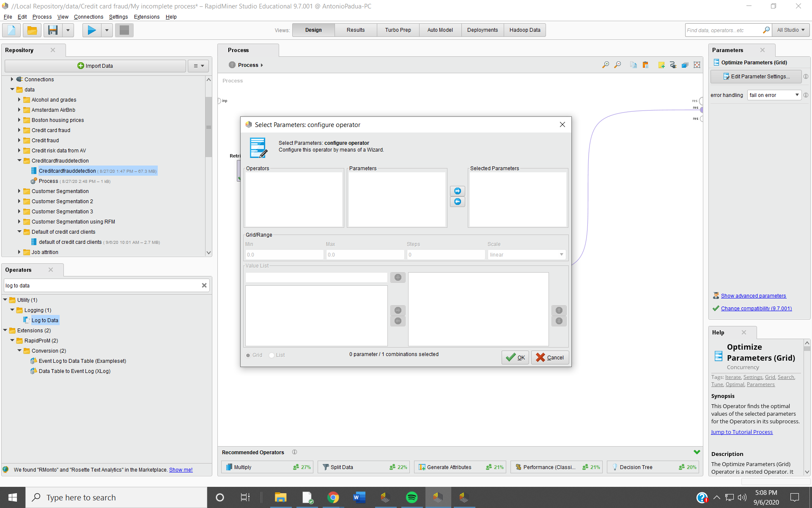
Task: Click info icon next to Edit Parameter Settings
Action: [806, 77]
